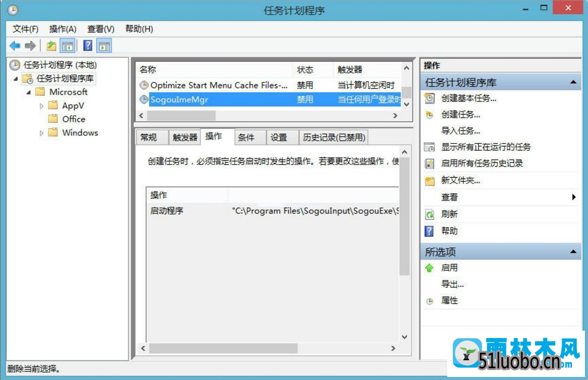This screenshot has height=380, width=588.
Task: Click the clock icon beside 任务计划程序 (本地)
Action: point(15,65)
